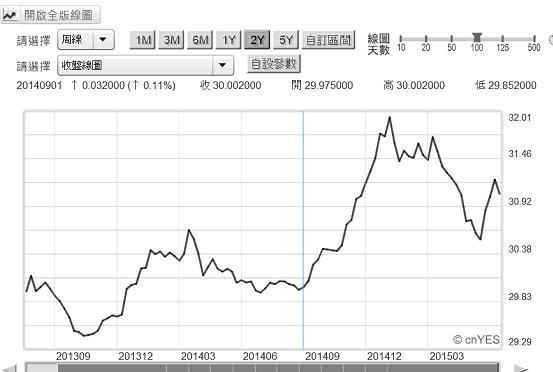Click the December 2014 peak on chart
This screenshot has height=372, width=553.
coord(390,117)
